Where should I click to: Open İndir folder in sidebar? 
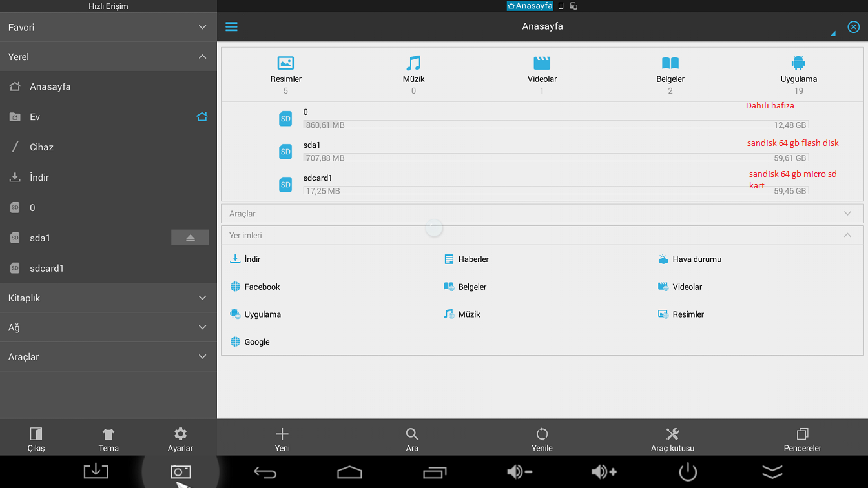108,178
